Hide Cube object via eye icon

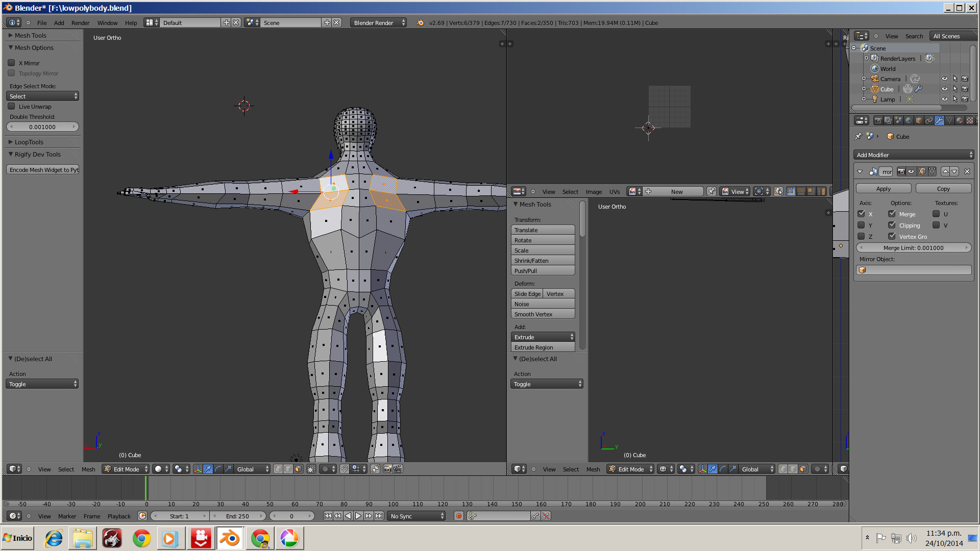pos(944,89)
